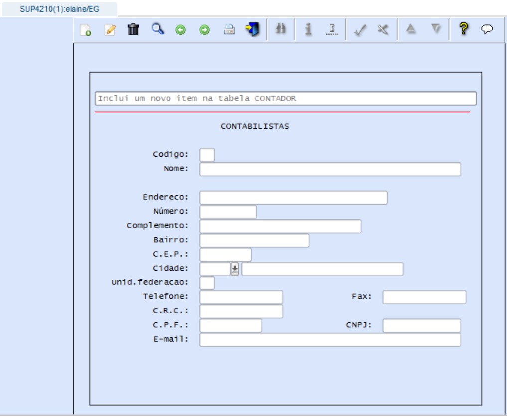
Task: Click the Fax input field
Action: pyautogui.click(x=424, y=297)
